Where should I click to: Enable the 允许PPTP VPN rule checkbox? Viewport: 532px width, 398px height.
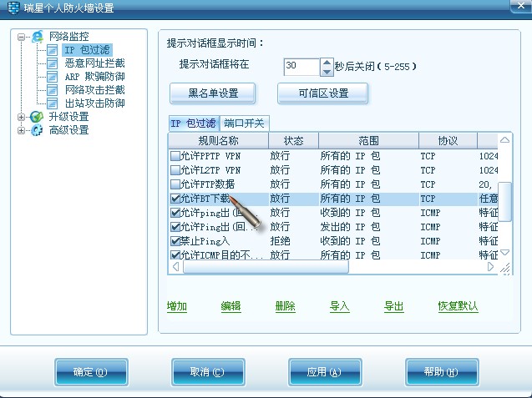[x=175, y=156]
